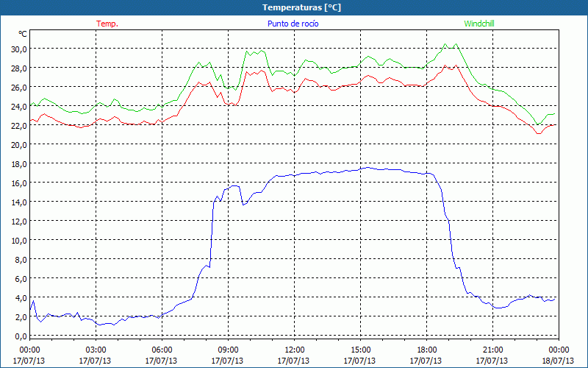Click the 03:00 time axis label
588x368 pixels.
[96, 350]
